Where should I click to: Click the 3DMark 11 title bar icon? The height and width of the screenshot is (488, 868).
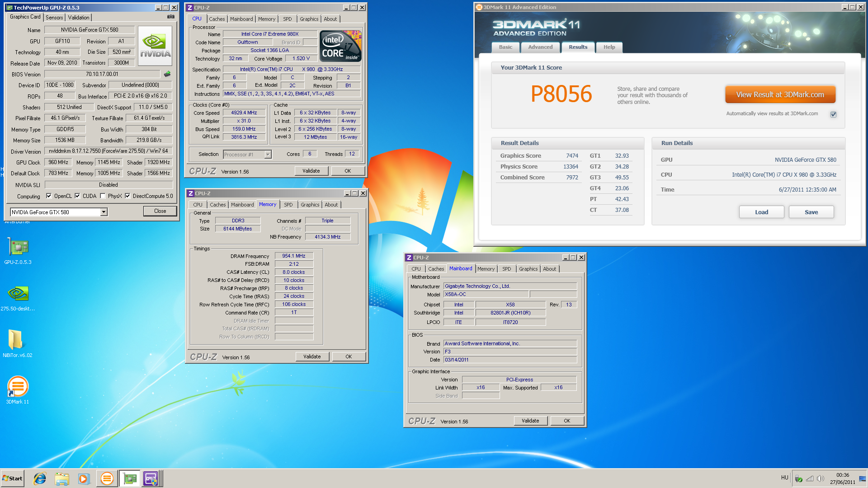click(x=479, y=7)
